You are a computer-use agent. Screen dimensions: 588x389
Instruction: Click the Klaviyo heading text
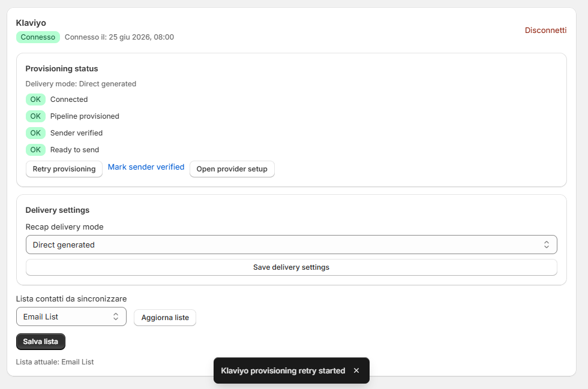click(x=31, y=23)
